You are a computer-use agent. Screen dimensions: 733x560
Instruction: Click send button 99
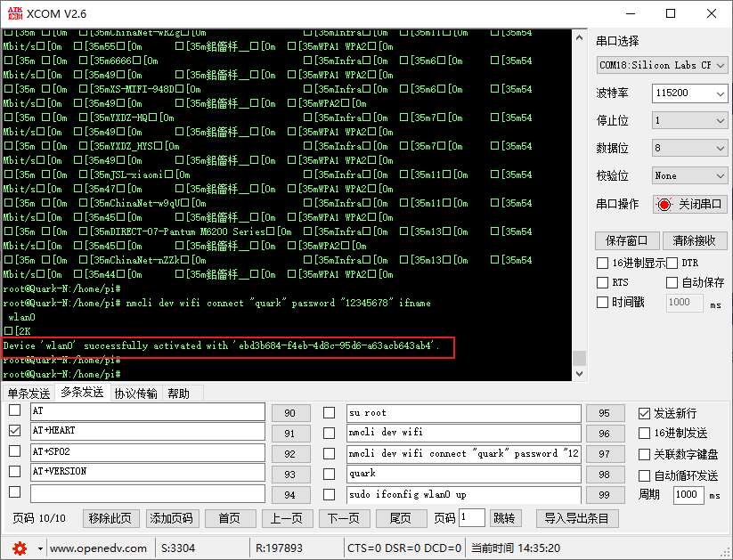[x=605, y=494]
